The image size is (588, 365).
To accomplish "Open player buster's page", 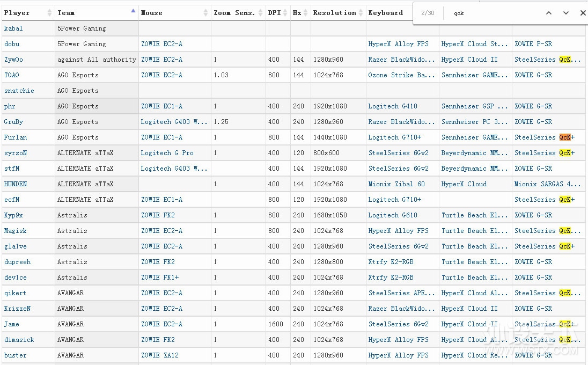I will click(x=16, y=355).
